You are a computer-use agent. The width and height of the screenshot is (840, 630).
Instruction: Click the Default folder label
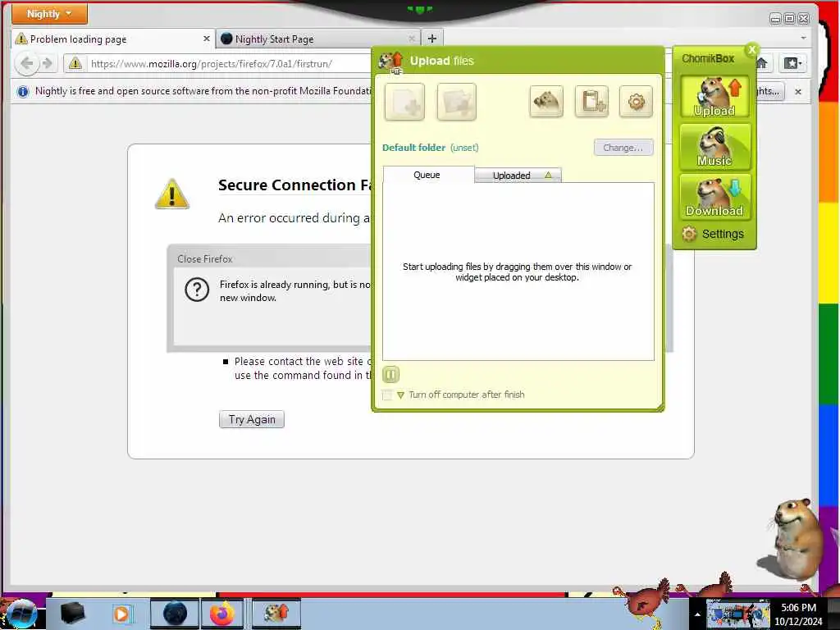(x=413, y=148)
